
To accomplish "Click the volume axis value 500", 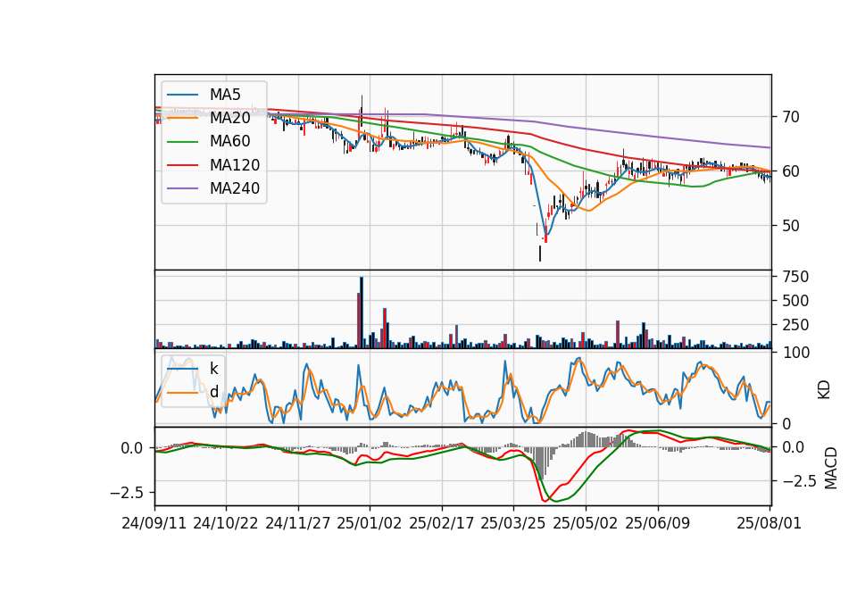I will (x=795, y=301).
